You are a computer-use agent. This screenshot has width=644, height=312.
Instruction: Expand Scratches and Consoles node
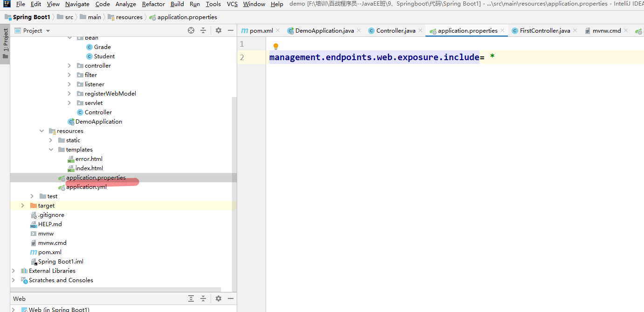tap(14, 280)
